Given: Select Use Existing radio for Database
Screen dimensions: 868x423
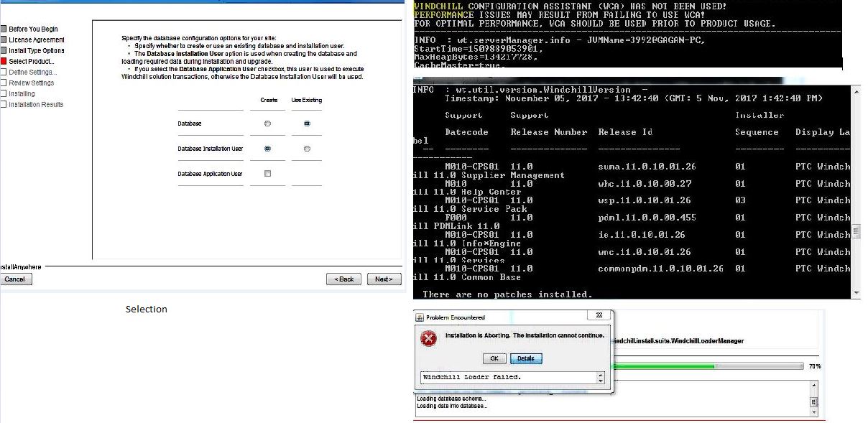Looking at the screenshot, I should [307, 124].
